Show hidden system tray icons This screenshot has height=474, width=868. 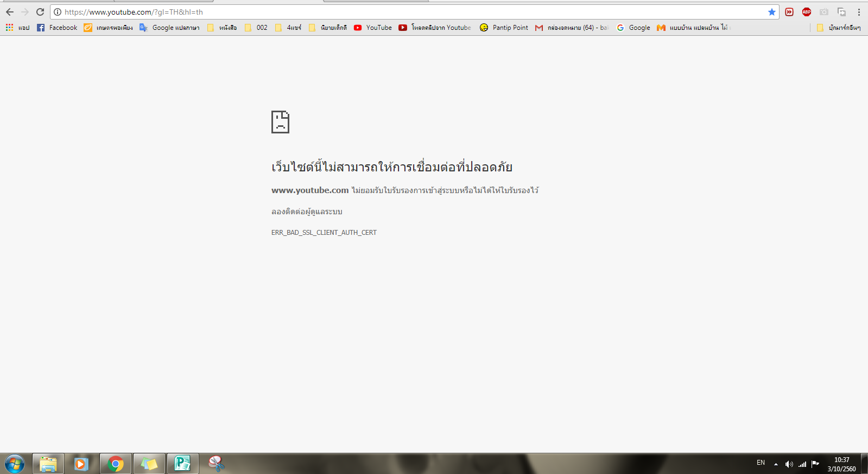click(x=776, y=464)
